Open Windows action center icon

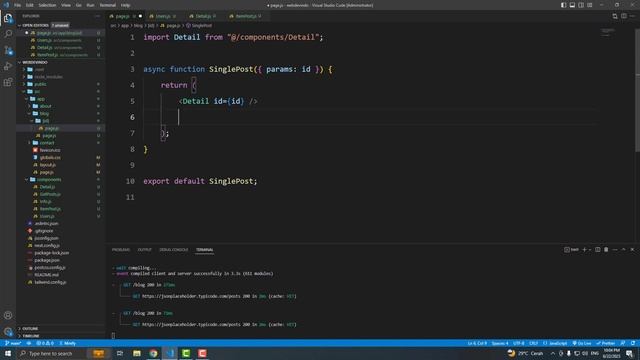(630, 353)
